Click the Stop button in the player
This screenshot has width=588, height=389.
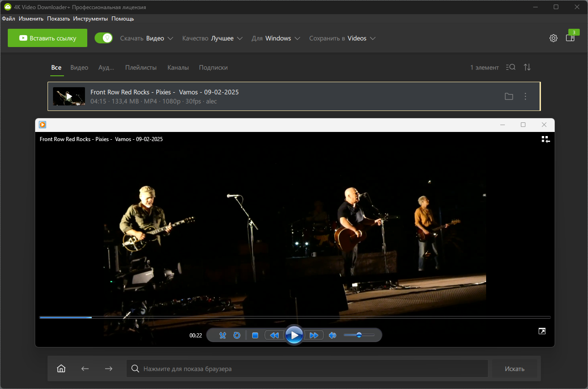point(255,335)
